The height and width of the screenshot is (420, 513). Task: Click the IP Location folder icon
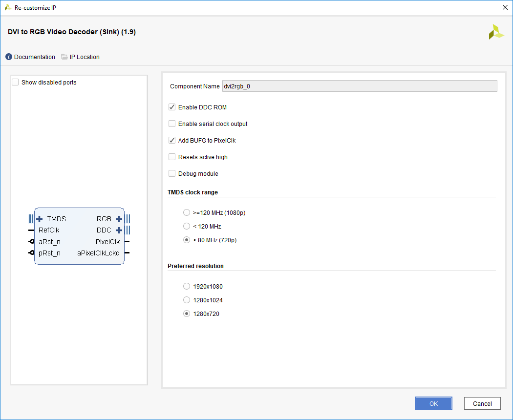pos(64,57)
